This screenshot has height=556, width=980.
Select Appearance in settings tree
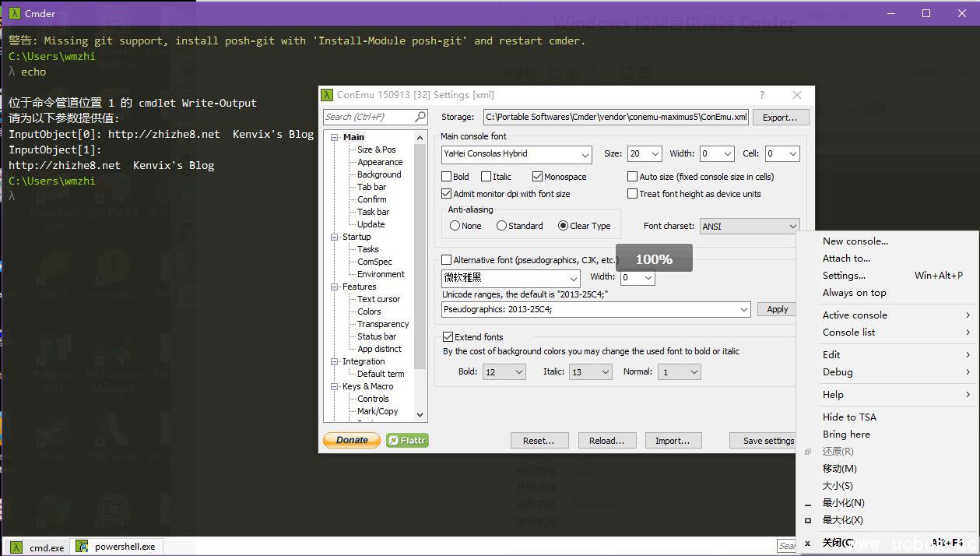coord(380,162)
